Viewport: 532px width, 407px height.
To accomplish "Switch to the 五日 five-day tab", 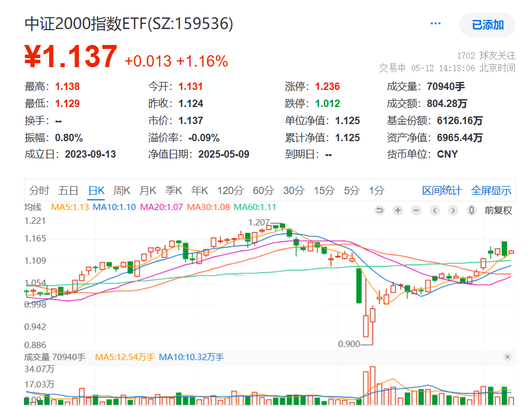I will click(68, 191).
